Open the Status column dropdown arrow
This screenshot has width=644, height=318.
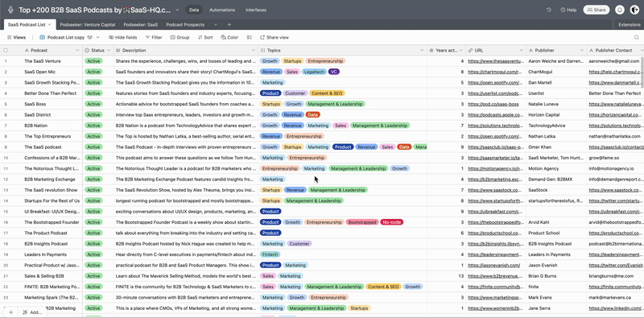109,51
